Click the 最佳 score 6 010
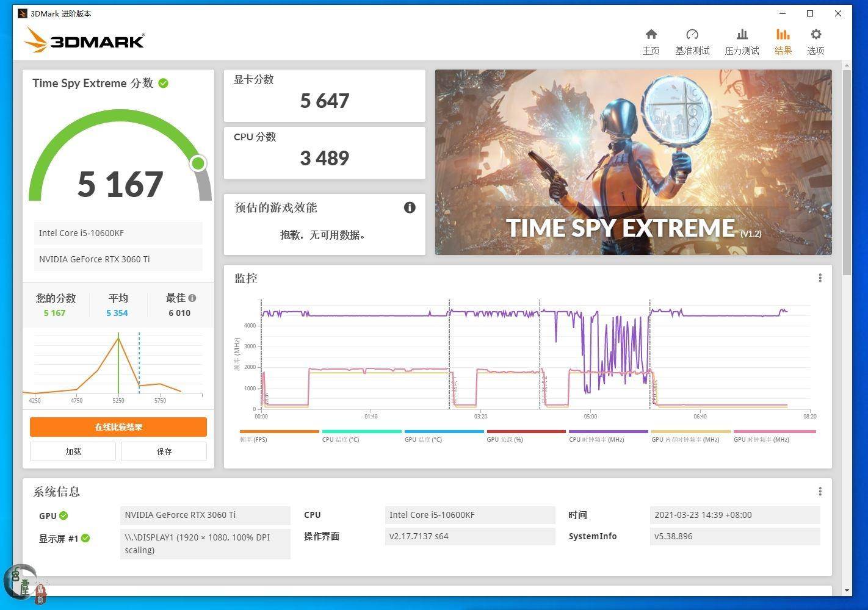Viewport: 868px width, 610px height. (179, 313)
